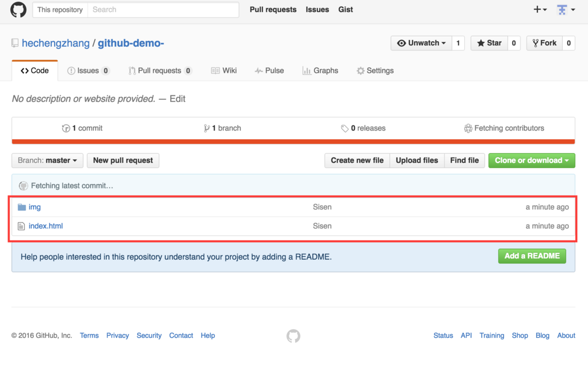
Task: Click Add a README button
Action: click(x=532, y=256)
